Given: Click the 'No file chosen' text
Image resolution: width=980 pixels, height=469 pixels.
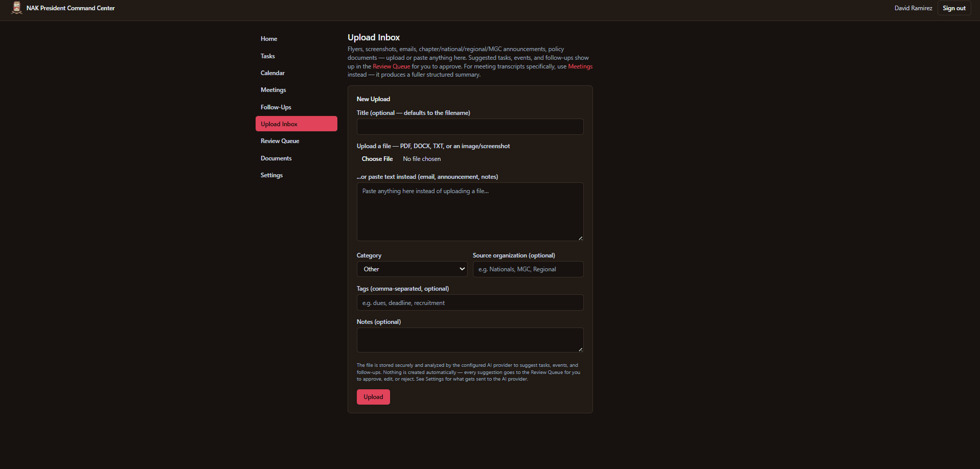Looking at the screenshot, I should click(x=422, y=159).
